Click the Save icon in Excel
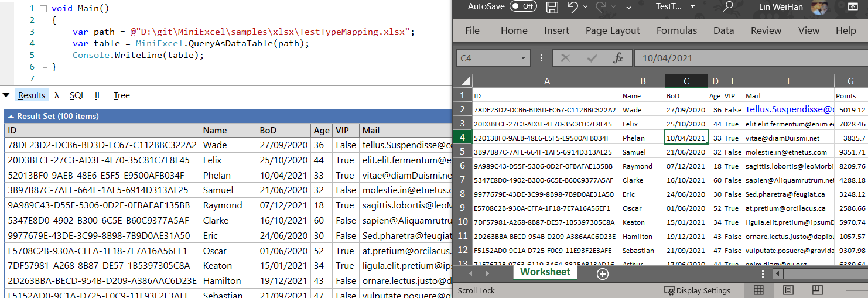 tap(552, 7)
